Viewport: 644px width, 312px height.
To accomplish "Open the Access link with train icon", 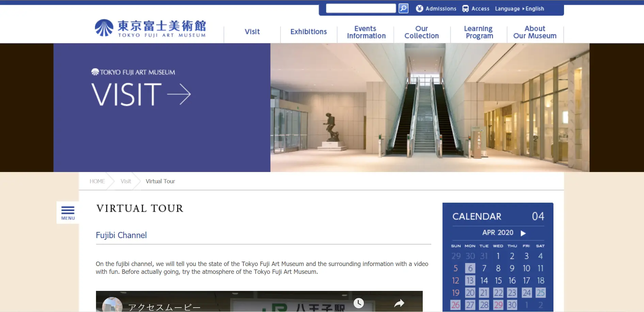I will 476,9.
